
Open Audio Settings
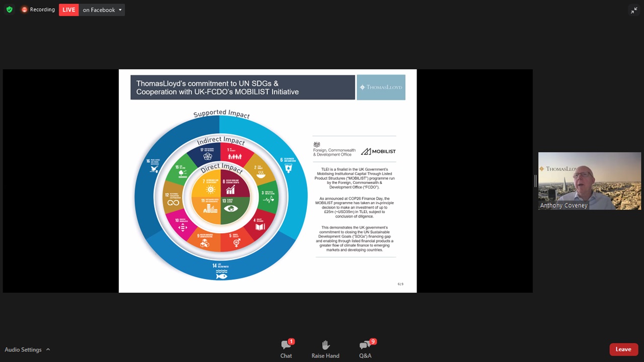coord(23,349)
